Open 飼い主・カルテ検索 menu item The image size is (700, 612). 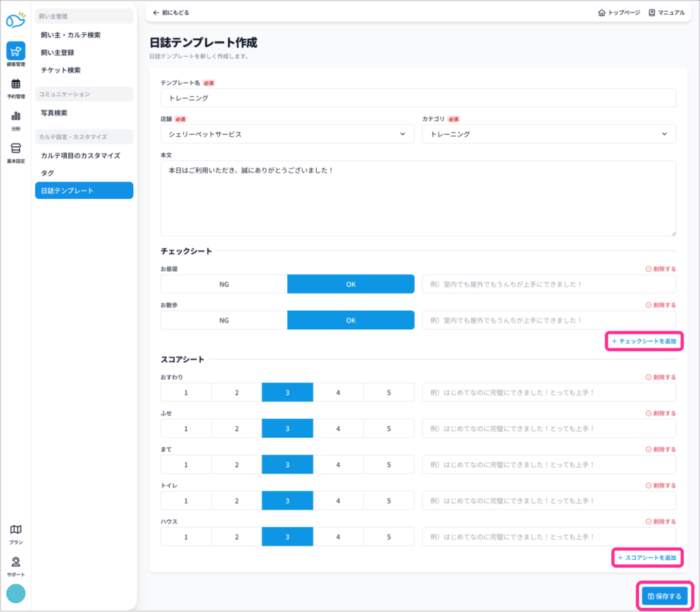click(70, 35)
